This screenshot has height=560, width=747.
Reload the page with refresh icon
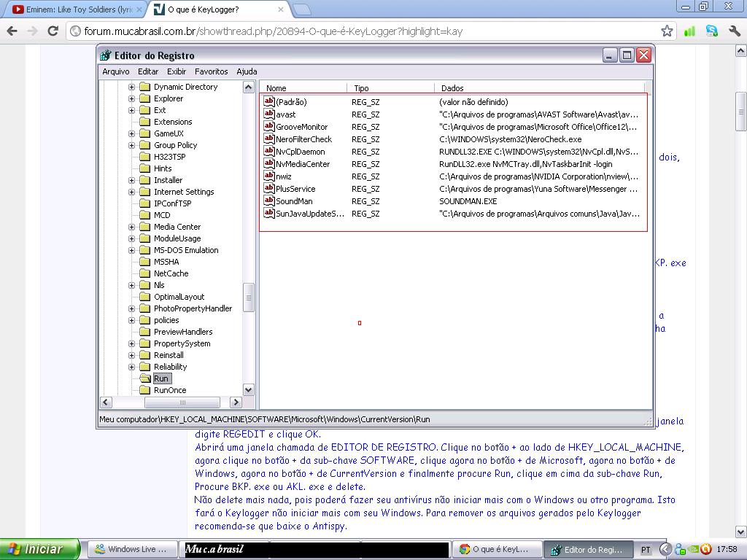pos(53,31)
